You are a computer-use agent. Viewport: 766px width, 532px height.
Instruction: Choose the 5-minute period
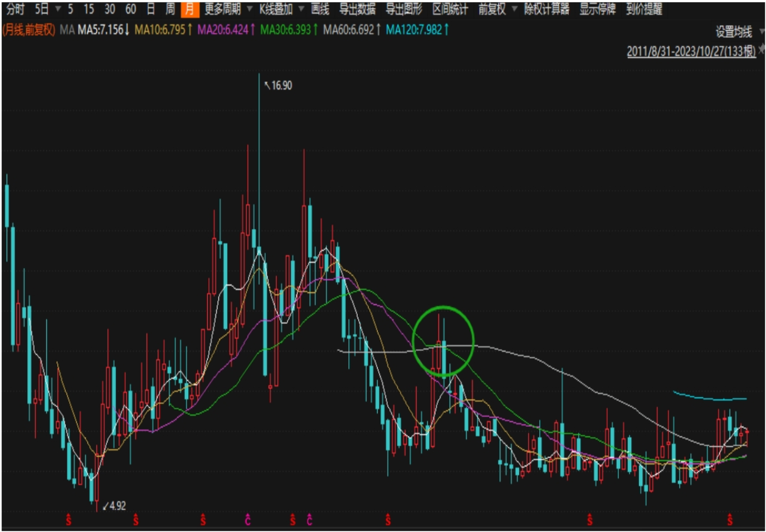(x=70, y=9)
